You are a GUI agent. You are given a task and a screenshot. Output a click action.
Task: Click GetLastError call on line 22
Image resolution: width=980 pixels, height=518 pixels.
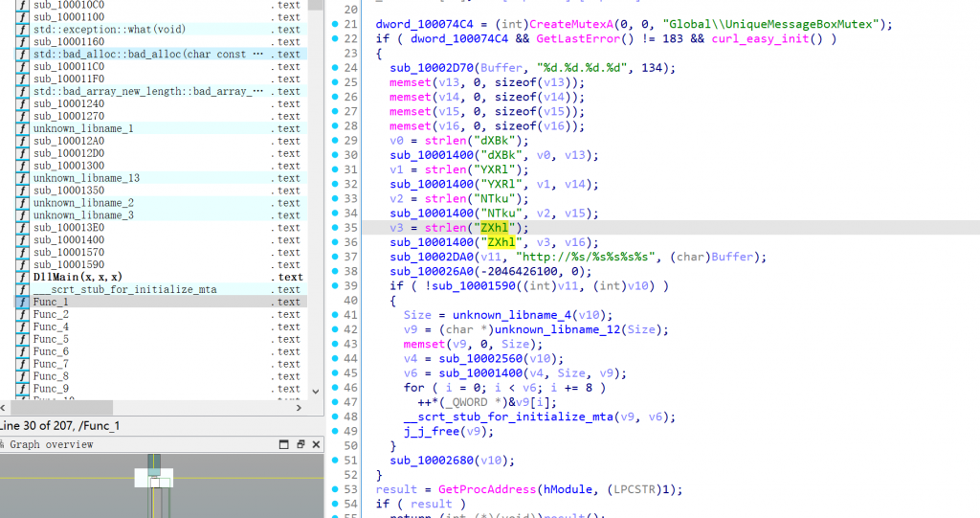(578, 39)
